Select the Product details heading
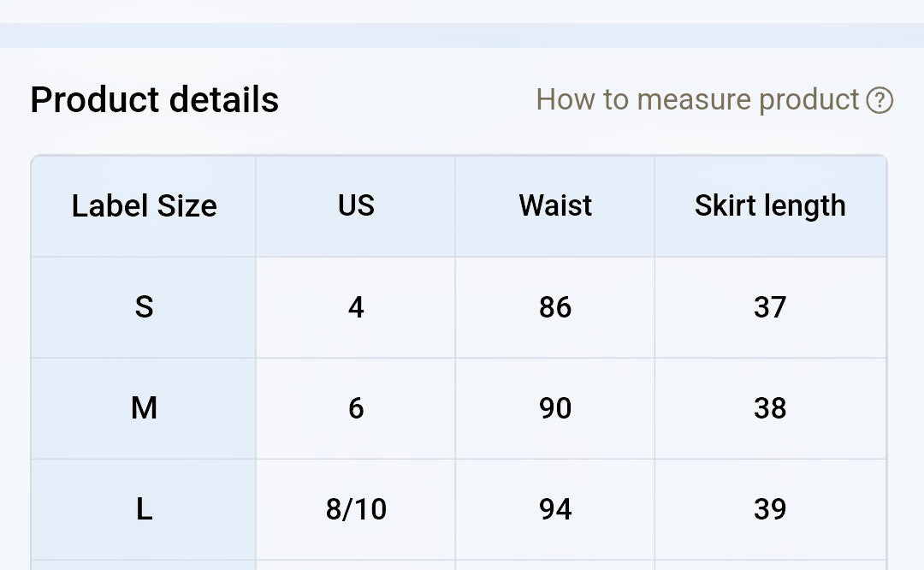 pos(154,99)
